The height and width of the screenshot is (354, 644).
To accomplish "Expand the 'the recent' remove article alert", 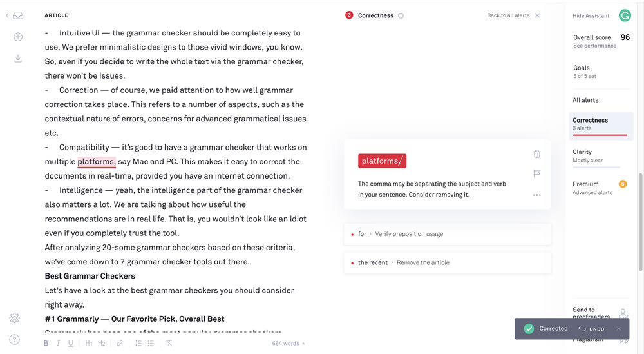I will (448, 262).
